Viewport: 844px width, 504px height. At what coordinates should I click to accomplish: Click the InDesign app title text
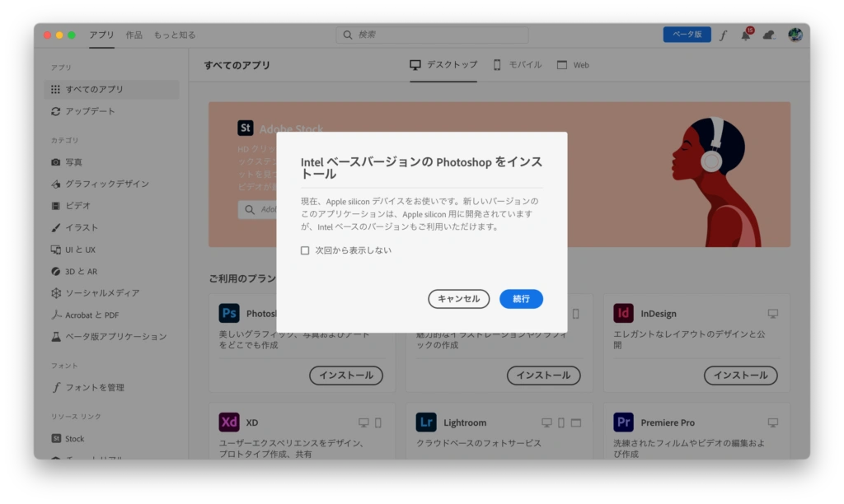pyautogui.click(x=659, y=314)
